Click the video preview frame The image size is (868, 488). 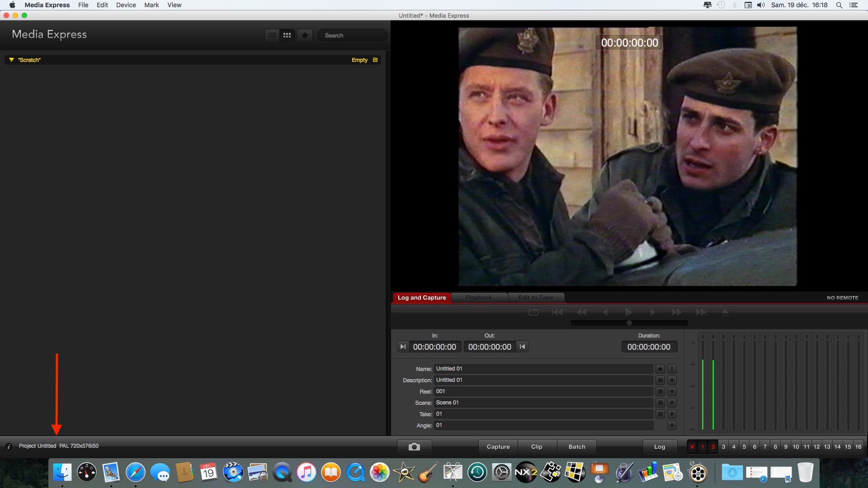click(x=627, y=156)
